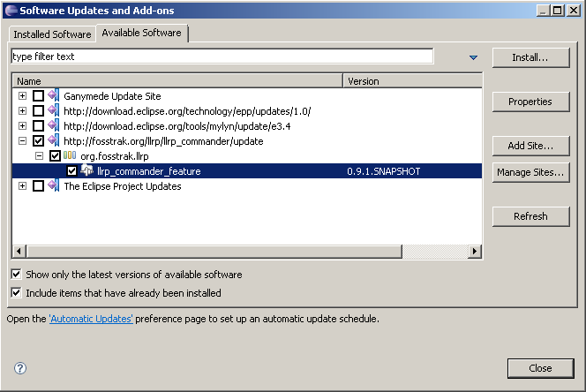This screenshot has height=392, width=586.
Task: Minimize the Software Updates window
Action: 543,10
